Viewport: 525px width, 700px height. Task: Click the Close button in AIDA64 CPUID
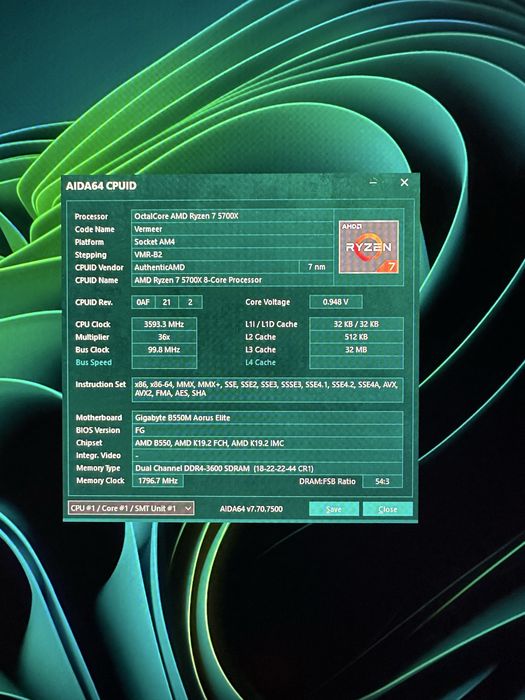[x=388, y=509]
